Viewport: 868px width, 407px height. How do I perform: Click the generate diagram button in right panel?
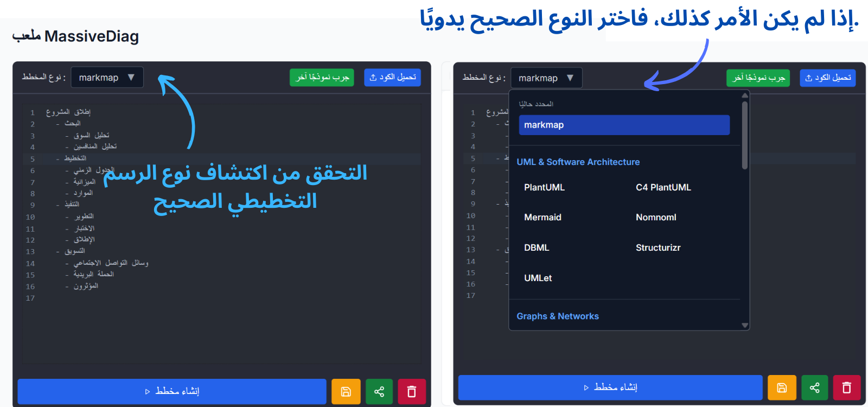610,387
